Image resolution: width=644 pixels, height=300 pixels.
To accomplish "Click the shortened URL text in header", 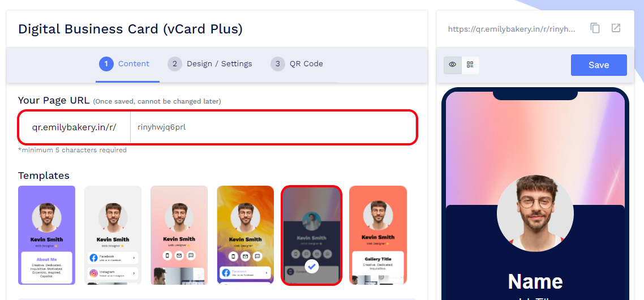I will [512, 29].
